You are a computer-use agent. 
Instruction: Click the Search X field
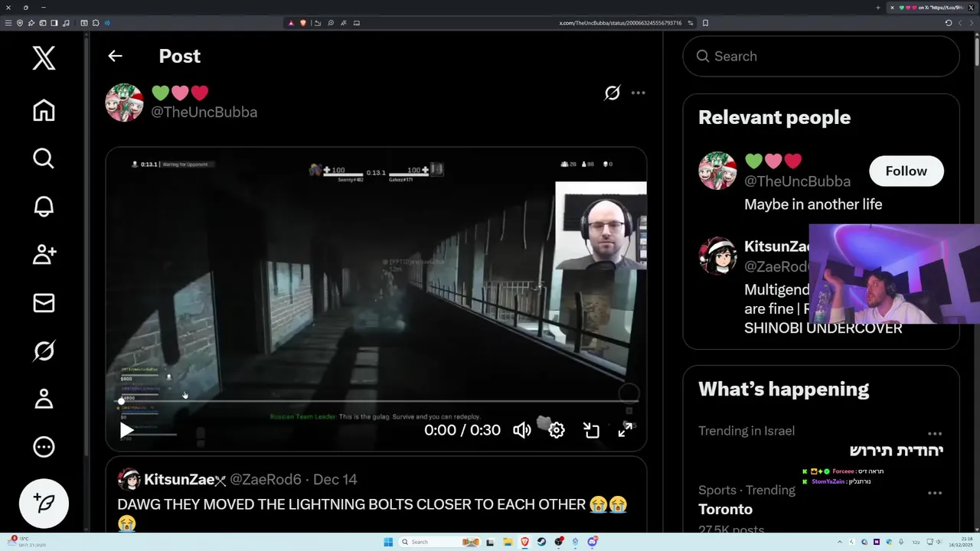[821, 56]
